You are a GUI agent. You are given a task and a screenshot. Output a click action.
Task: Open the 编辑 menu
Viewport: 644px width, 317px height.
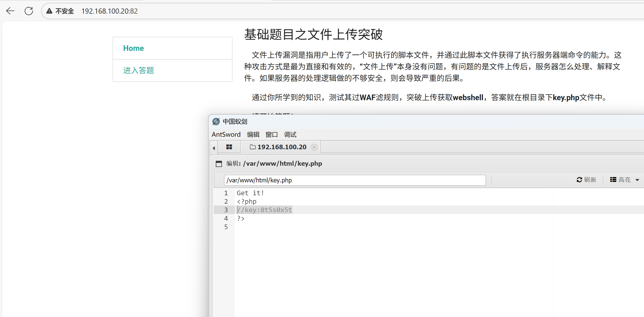point(253,134)
